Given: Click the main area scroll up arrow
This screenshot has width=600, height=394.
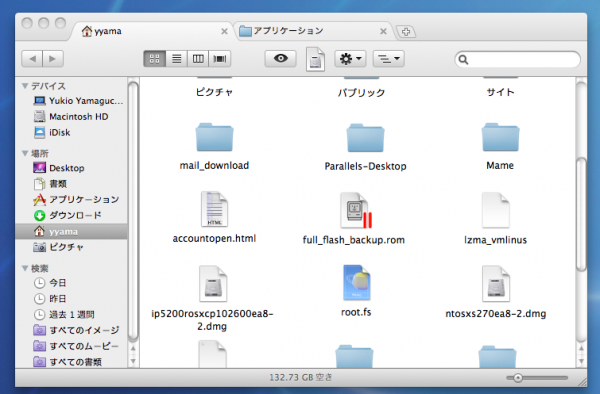Looking at the screenshot, I should tap(581, 348).
